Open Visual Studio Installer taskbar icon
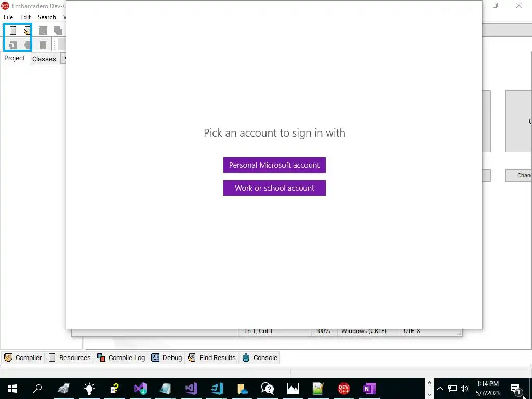This screenshot has width=532, height=399. [140, 389]
